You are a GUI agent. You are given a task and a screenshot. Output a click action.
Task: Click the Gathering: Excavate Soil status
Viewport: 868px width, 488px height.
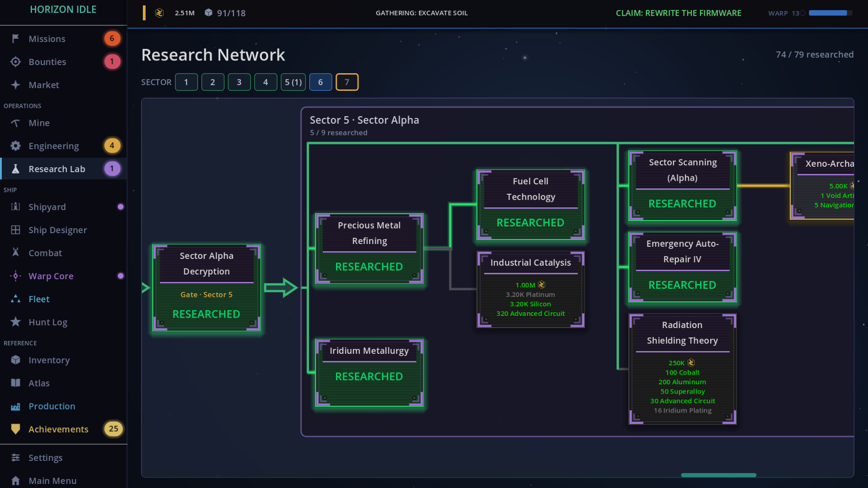click(x=421, y=13)
